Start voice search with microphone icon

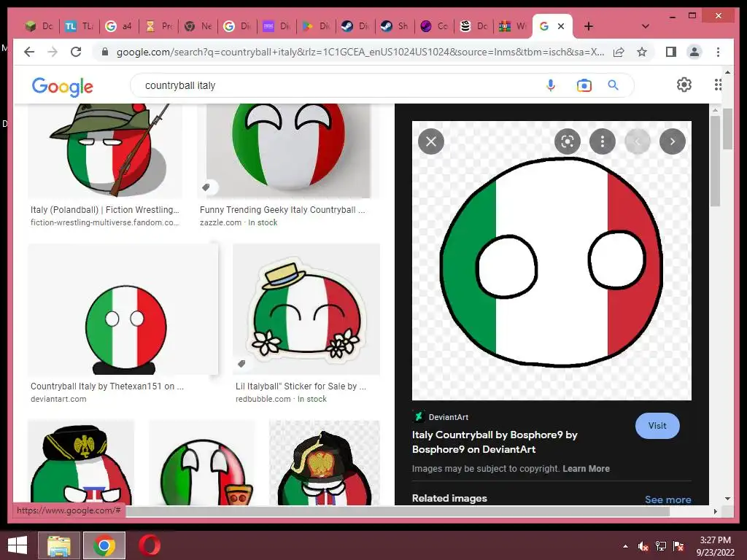(551, 85)
